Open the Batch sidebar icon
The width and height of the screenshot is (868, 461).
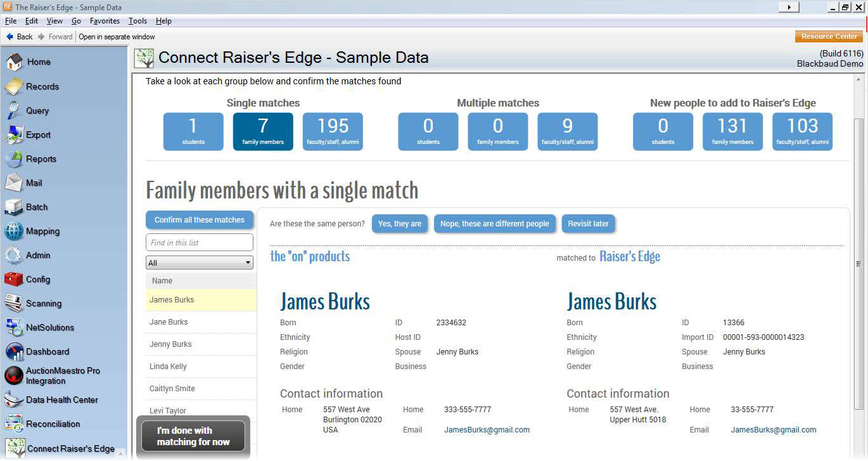click(x=14, y=207)
